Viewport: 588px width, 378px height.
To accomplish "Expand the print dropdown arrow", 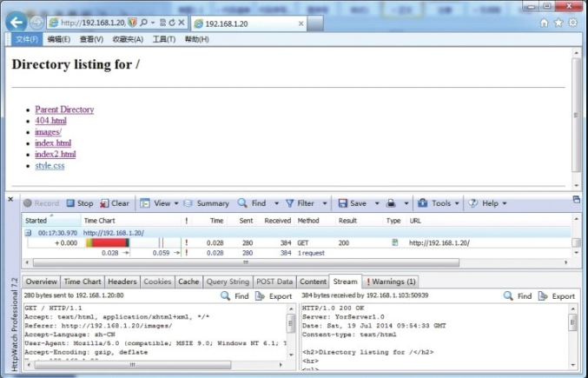I will 406,203.
